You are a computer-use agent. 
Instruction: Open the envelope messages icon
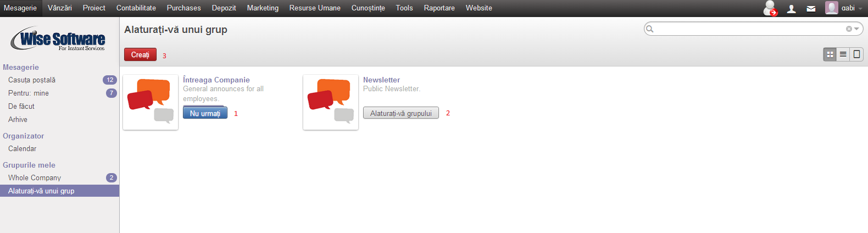[811, 9]
